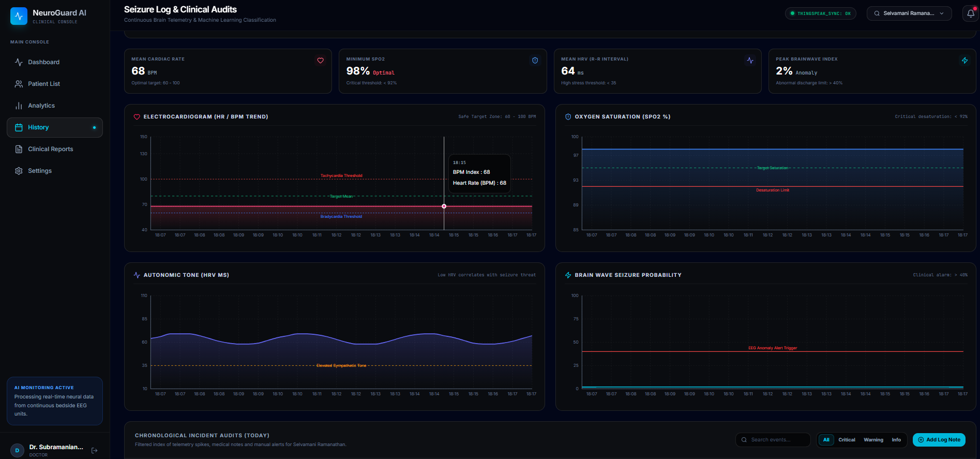This screenshot has height=459, width=980.
Task: Click the Settings gear icon in sidebar
Action: click(x=19, y=171)
